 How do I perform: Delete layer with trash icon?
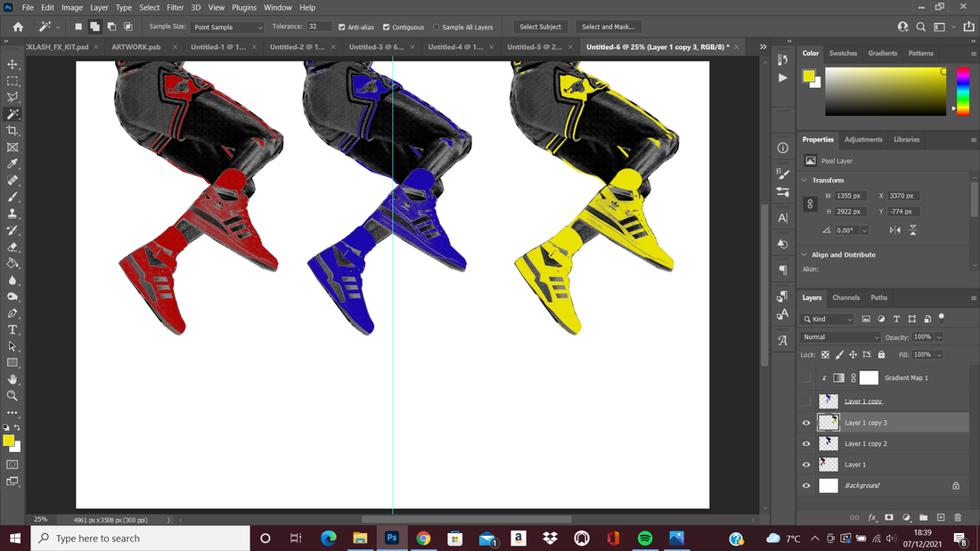click(958, 517)
